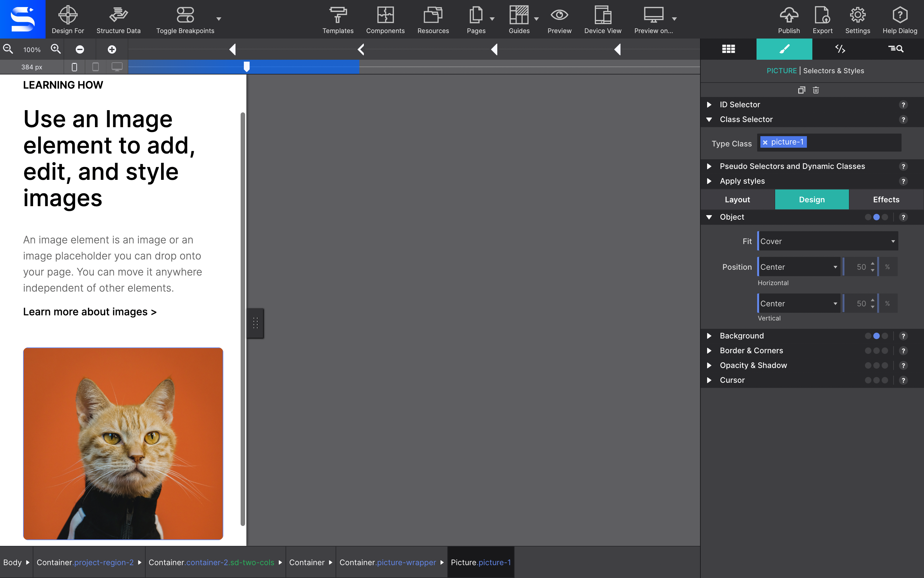Switch to the Layout tab
This screenshot has height=578, width=924.
point(737,199)
